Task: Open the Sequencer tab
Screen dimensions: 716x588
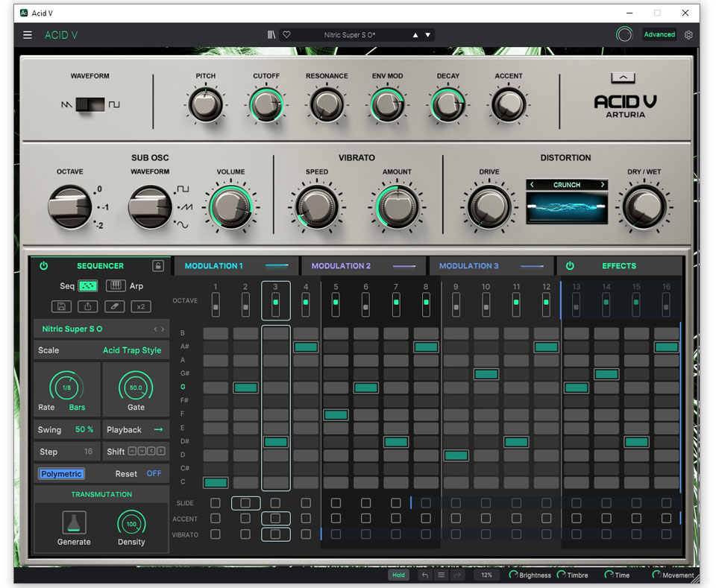Action: tap(101, 265)
